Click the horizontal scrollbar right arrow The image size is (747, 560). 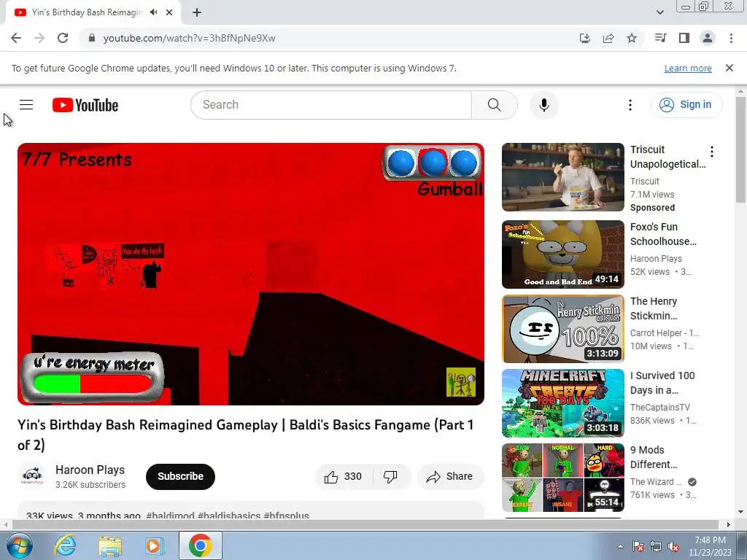coord(728,525)
